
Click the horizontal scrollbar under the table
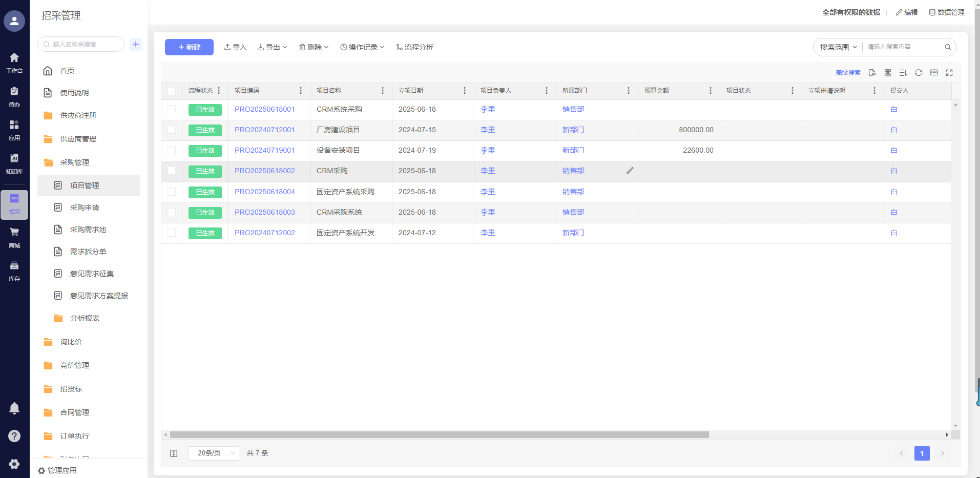coord(439,435)
